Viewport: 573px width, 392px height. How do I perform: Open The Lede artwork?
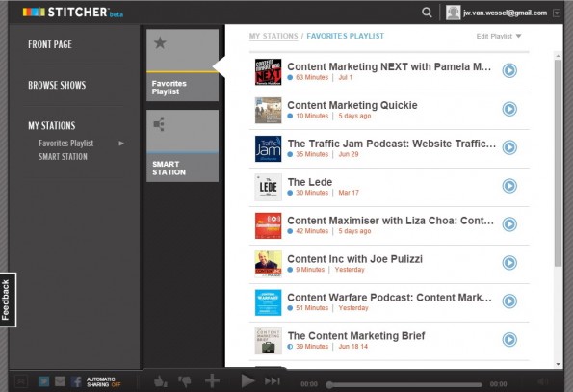(x=269, y=188)
